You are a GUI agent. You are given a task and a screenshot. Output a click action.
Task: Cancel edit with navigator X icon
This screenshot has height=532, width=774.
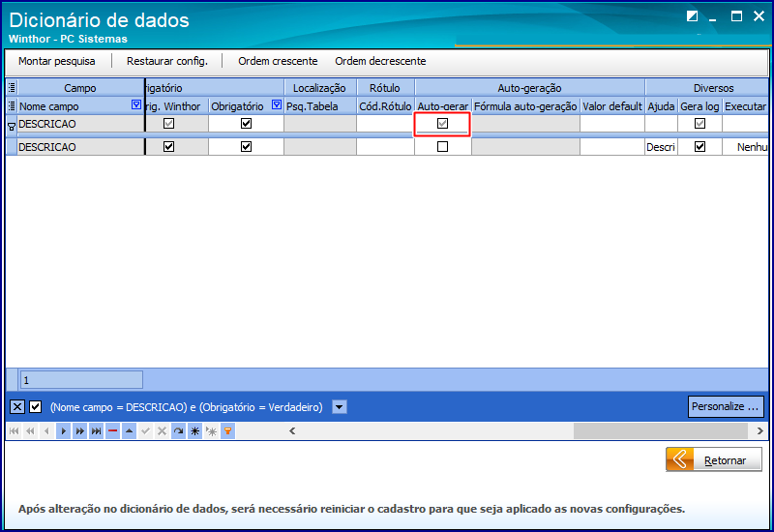162,431
